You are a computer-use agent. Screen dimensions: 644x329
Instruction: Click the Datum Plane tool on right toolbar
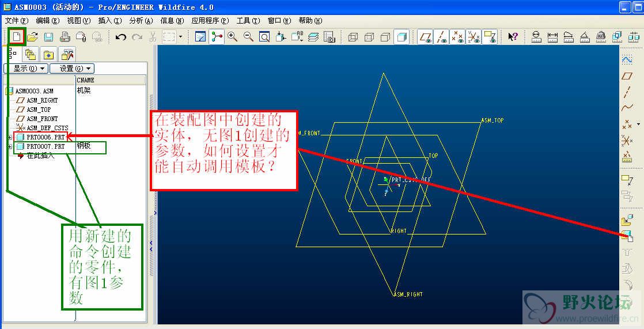point(627,76)
